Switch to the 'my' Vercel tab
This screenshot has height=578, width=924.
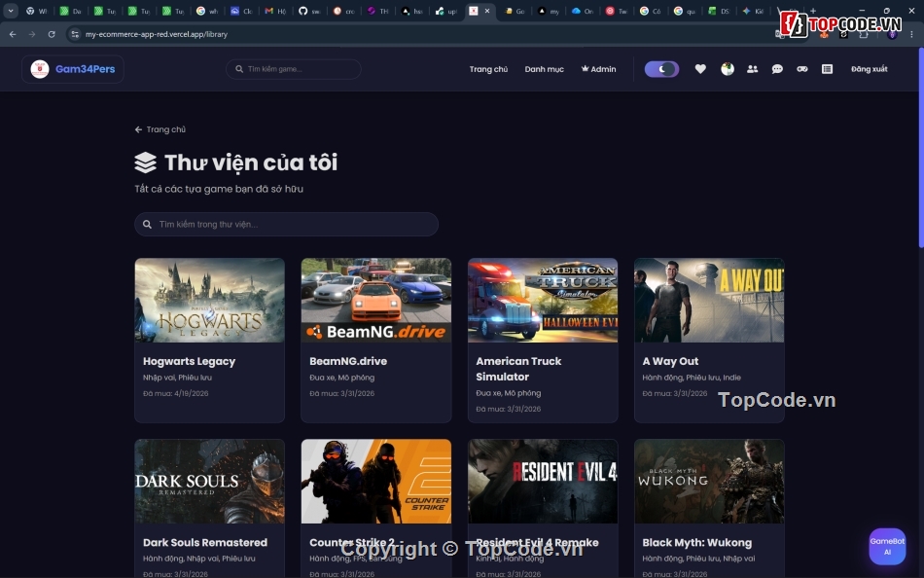549,11
